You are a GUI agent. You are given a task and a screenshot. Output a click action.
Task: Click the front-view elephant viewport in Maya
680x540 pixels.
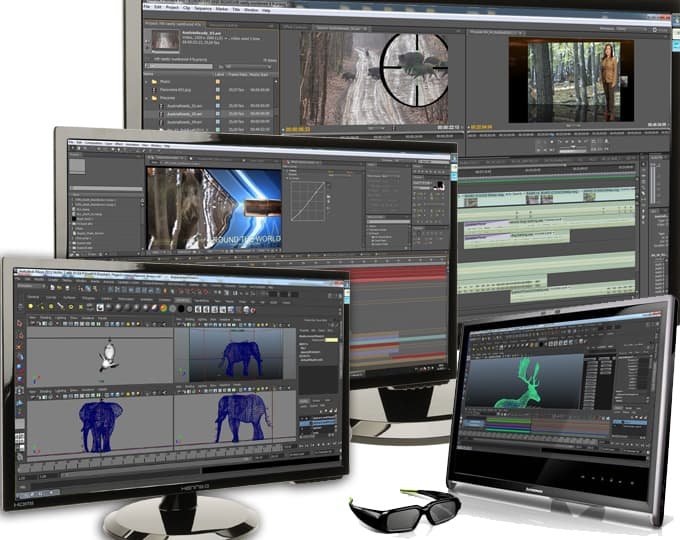[100, 425]
